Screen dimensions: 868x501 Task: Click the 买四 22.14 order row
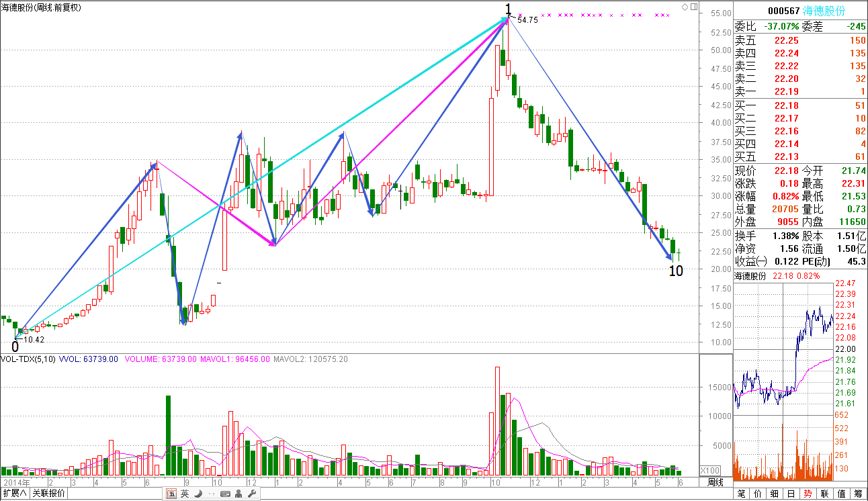[x=800, y=144]
